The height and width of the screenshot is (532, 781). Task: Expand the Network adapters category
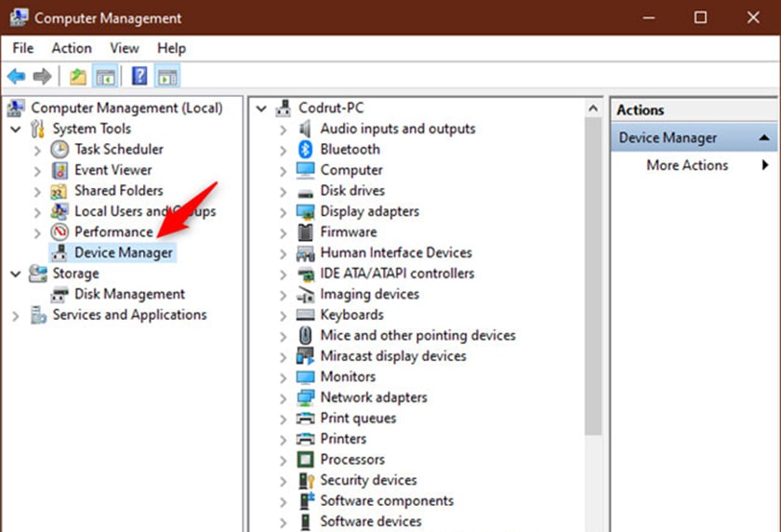pyautogui.click(x=283, y=398)
